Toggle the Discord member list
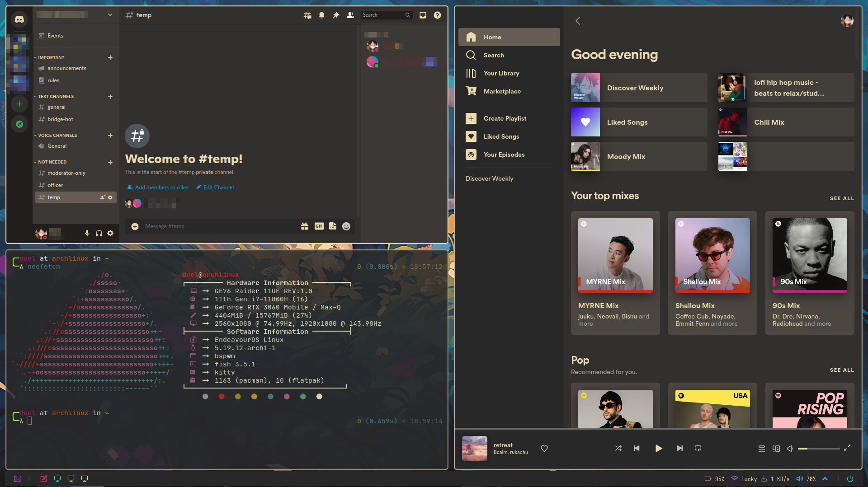Screen dimensions: 868x487 [x=350, y=15]
